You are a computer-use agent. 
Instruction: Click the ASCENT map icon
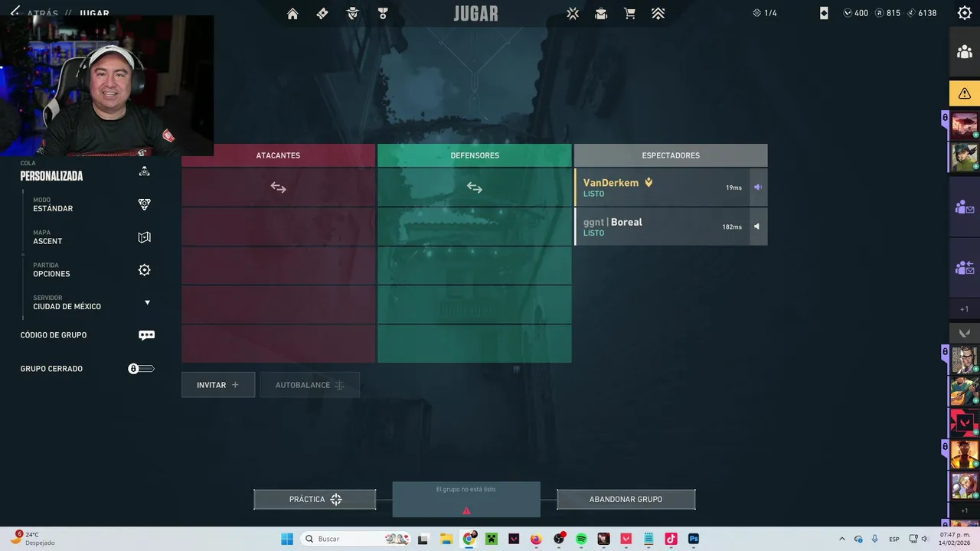pos(144,237)
